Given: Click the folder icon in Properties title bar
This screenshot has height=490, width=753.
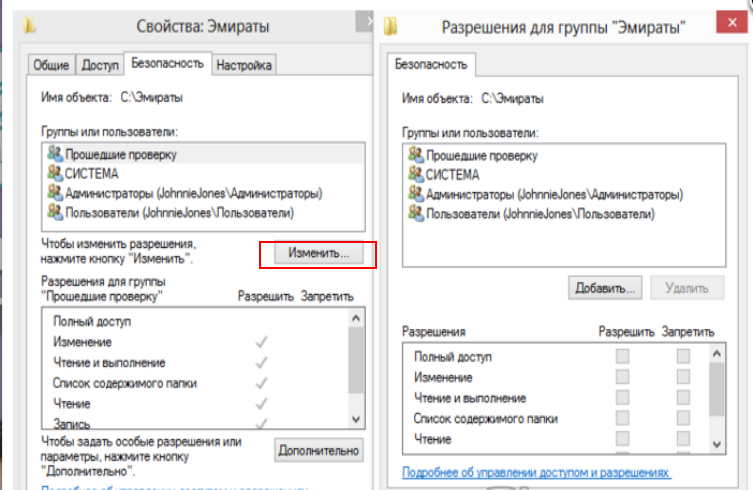Looking at the screenshot, I should tap(29, 25).
